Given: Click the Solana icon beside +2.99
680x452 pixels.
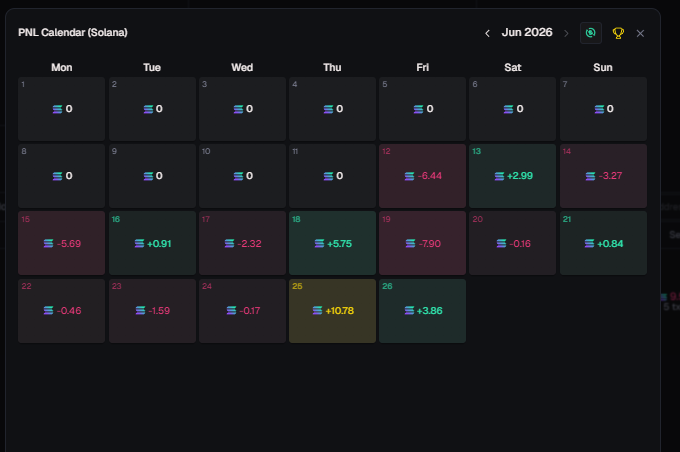Looking at the screenshot, I should coord(500,176).
